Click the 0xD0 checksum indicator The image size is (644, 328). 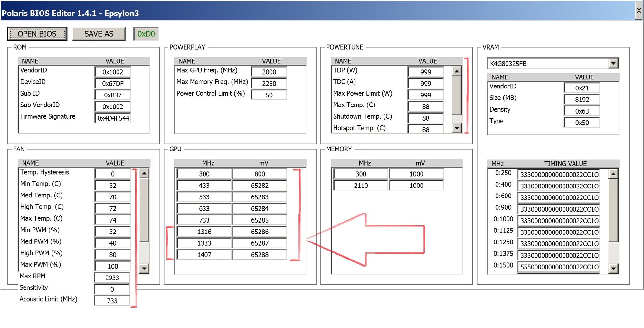[x=146, y=34]
